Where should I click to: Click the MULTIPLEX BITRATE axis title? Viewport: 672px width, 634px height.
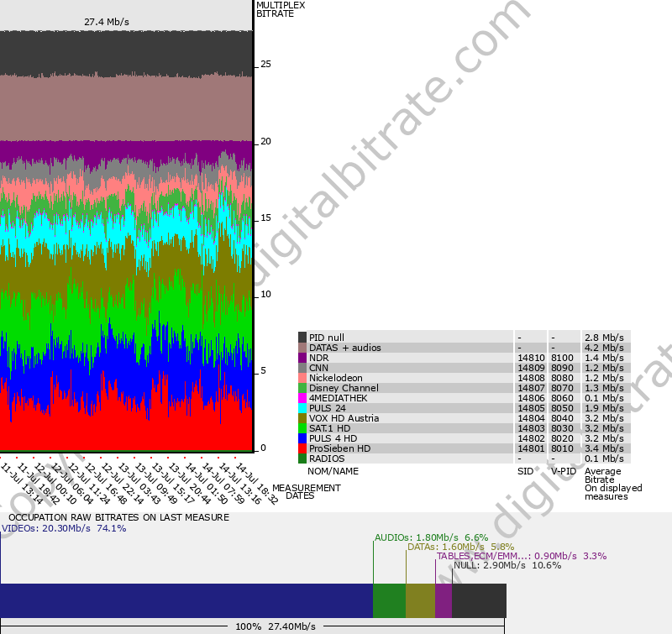(281, 9)
